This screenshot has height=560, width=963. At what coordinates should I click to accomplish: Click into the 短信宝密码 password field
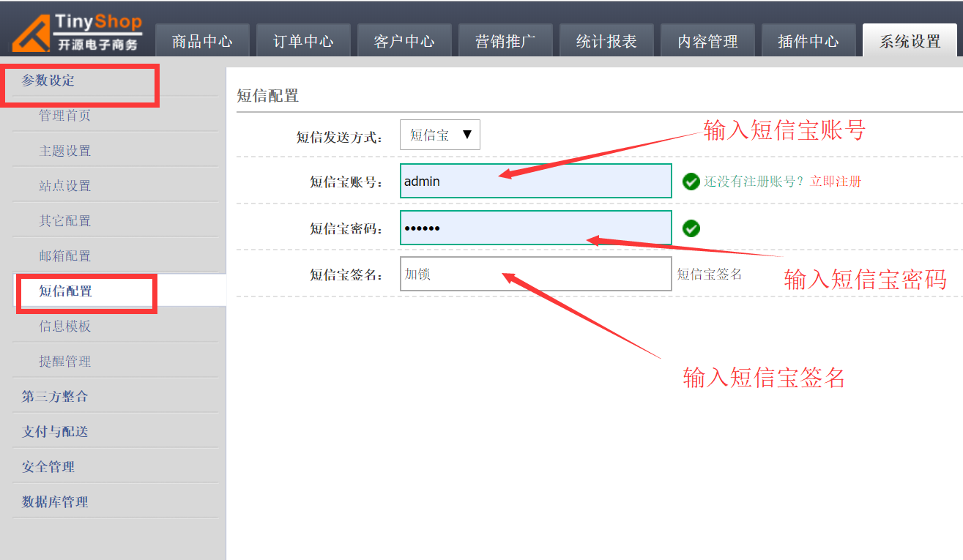[x=535, y=228]
